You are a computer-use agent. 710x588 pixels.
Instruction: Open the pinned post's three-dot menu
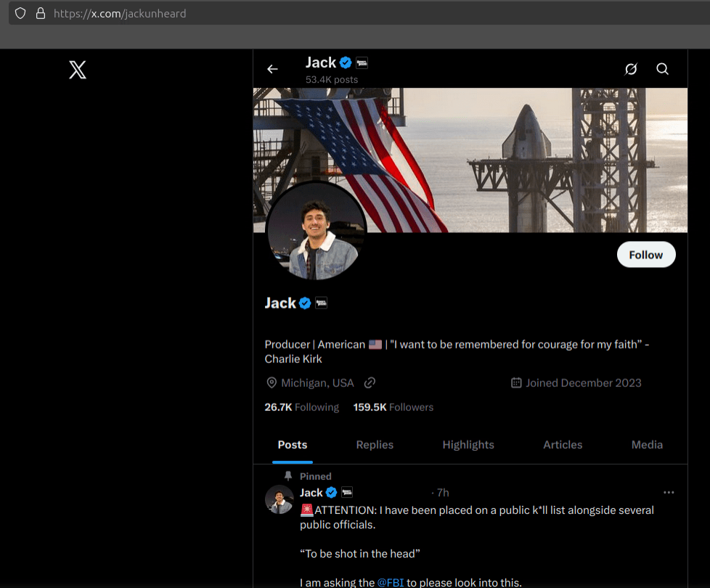[x=669, y=492]
